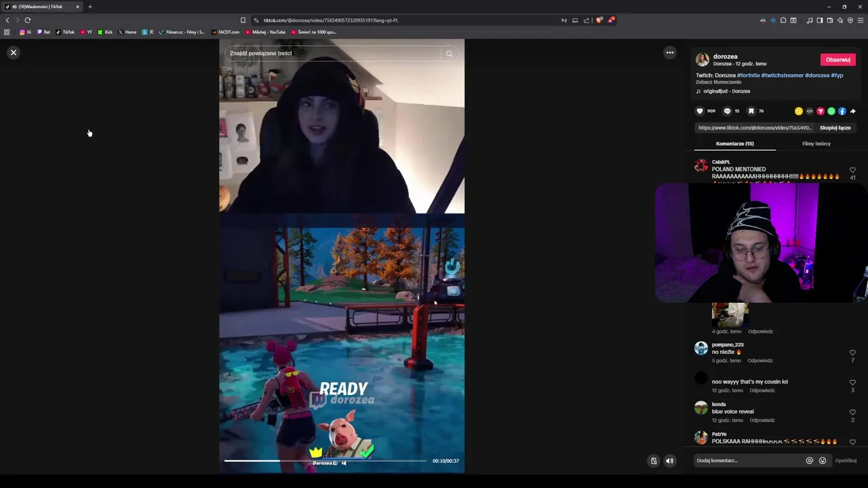Like CalakPL's comment
868x488 pixels.
852,169
